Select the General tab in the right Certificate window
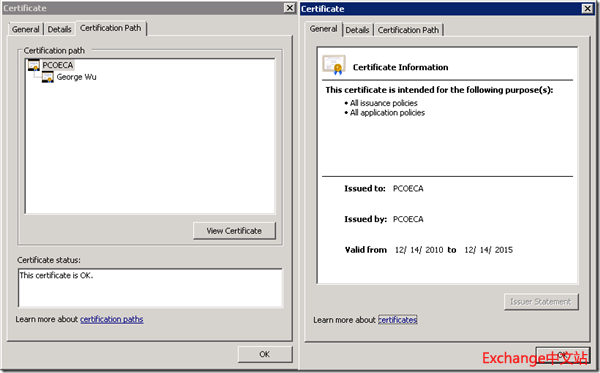This screenshot has height=373, width=600. pos(323,29)
